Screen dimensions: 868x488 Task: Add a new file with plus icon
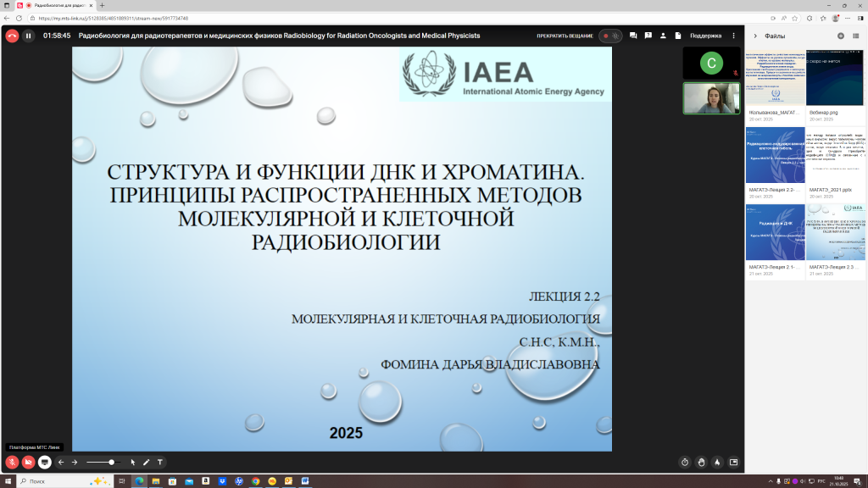(841, 36)
